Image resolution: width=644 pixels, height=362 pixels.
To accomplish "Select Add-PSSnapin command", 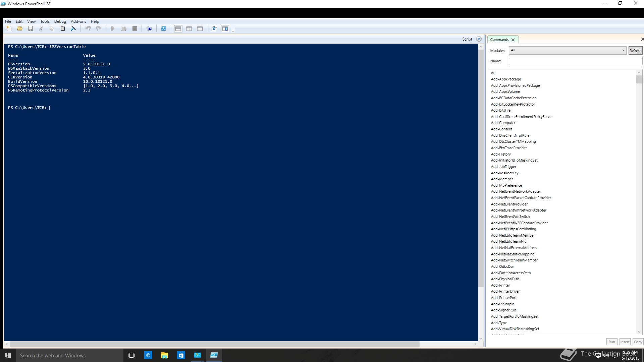I will [502, 304].
